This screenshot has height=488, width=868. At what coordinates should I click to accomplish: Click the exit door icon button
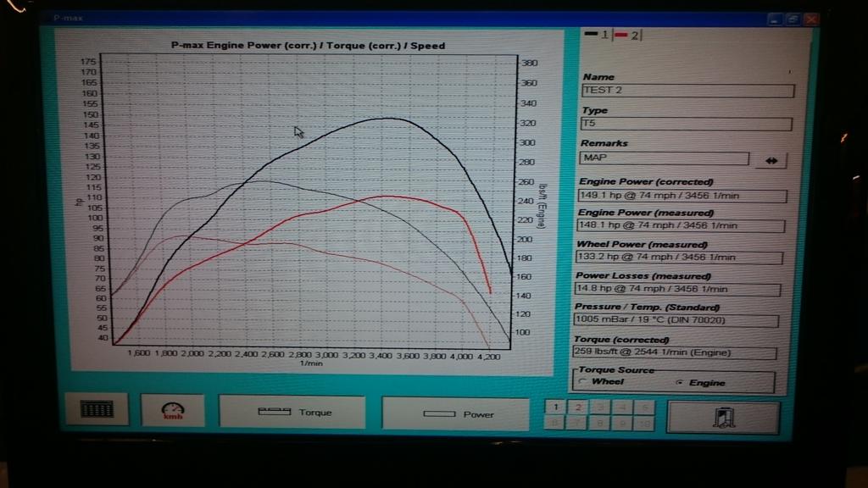click(x=724, y=418)
